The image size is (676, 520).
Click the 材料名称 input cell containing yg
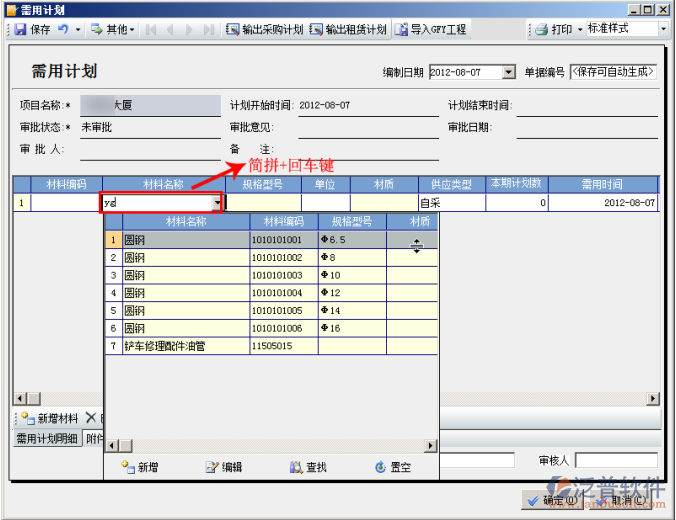[x=157, y=202]
